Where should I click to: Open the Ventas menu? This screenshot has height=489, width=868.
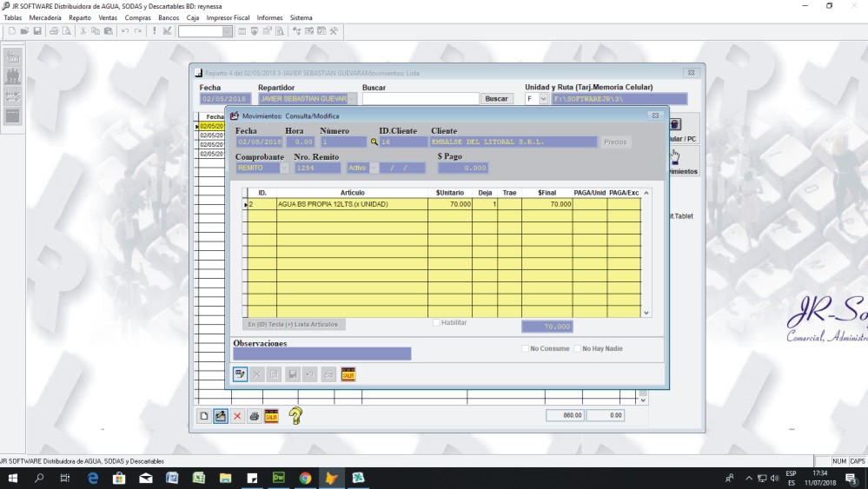108,17
